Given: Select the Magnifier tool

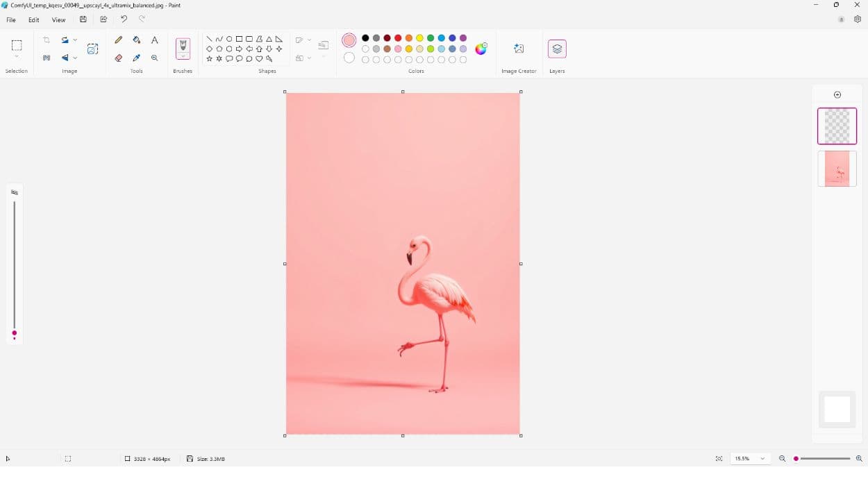Looking at the screenshot, I should [x=155, y=58].
